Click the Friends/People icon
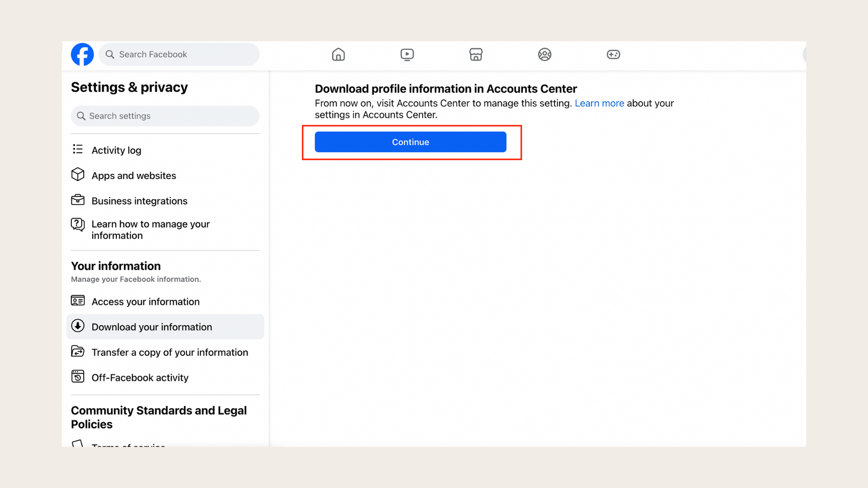Viewport: 868px width, 488px height. (544, 54)
